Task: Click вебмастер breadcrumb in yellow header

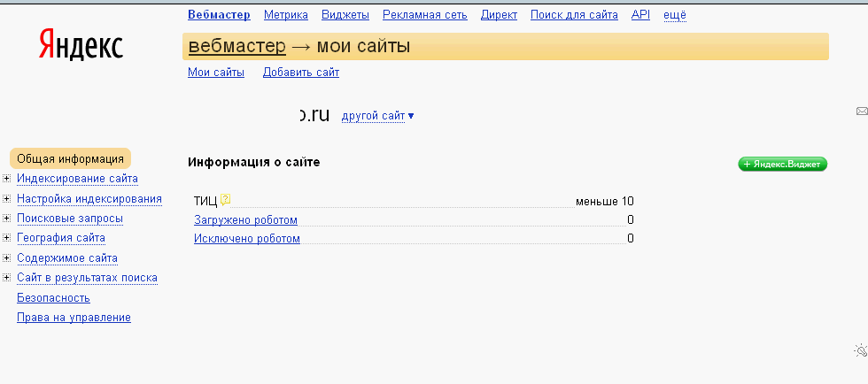Action: (237, 46)
